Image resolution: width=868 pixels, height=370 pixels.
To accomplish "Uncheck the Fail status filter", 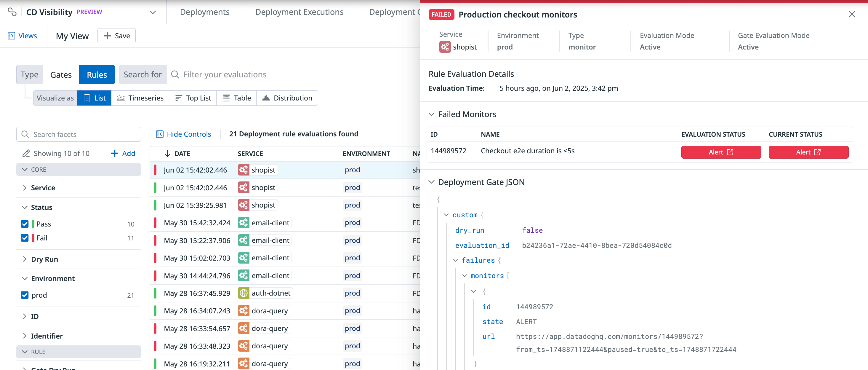I will pyautogui.click(x=24, y=238).
